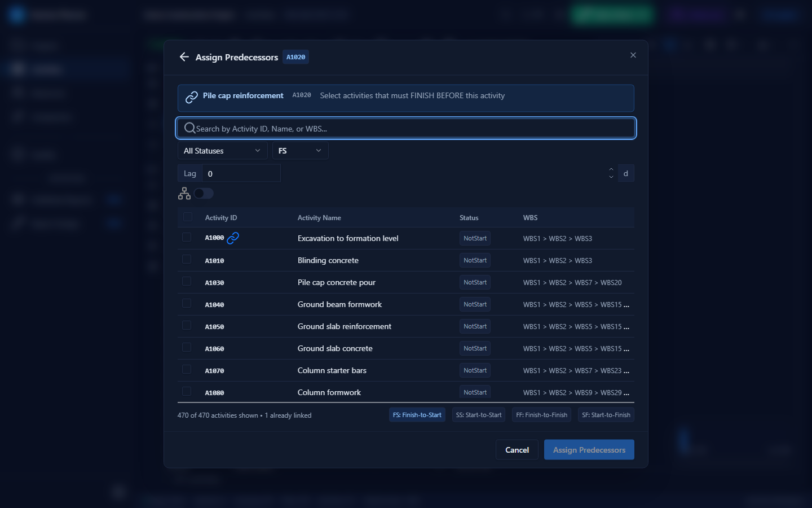This screenshot has width=812, height=508.
Task: Select FS: Finish-to-Start relationship chip
Action: 417,415
